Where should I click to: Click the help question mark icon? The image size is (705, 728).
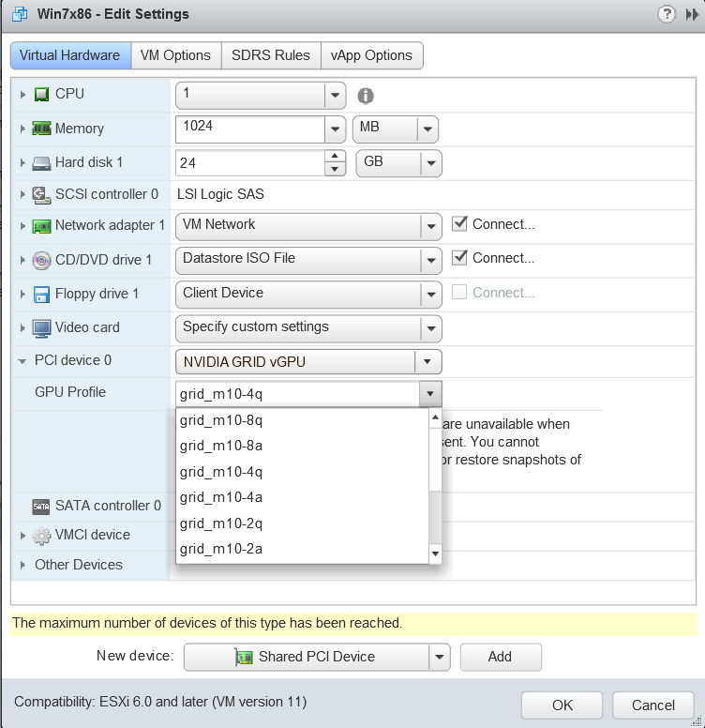(667, 14)
